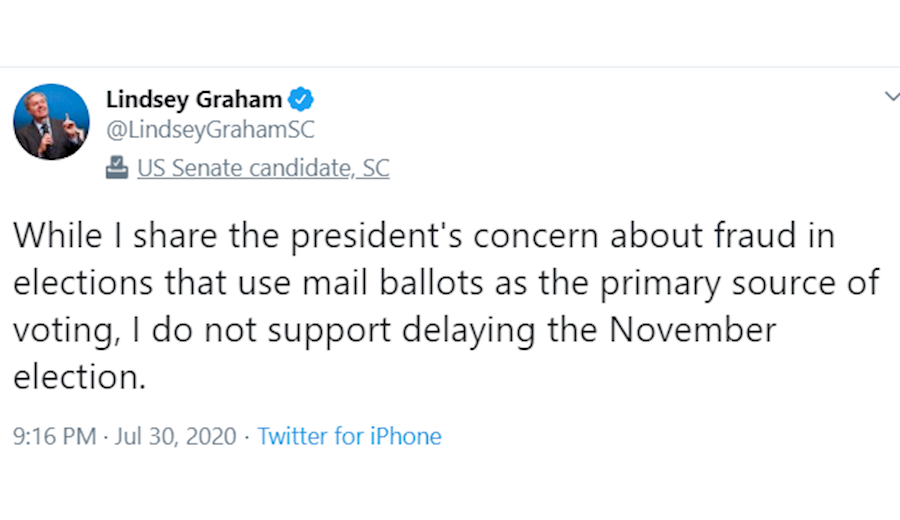Click the final word "election." of the tweet
This screenshot has height=520, width=900.
(80, 377)
